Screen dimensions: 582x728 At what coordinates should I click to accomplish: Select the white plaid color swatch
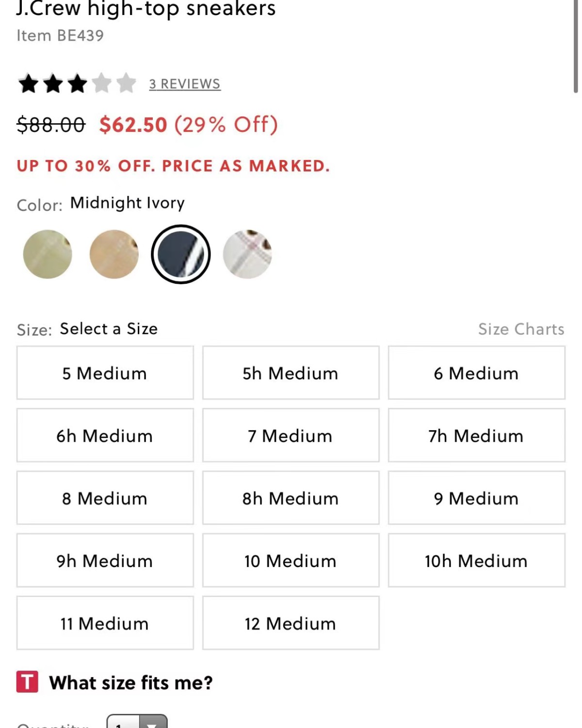[x=247, y=254]
